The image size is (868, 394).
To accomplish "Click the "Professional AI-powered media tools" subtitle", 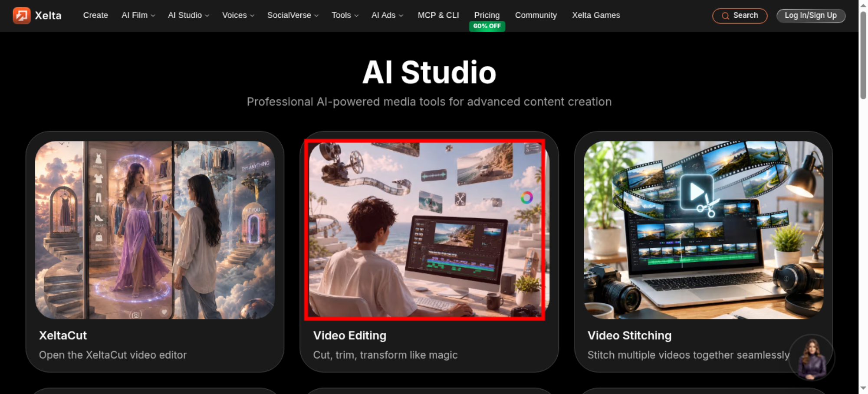I will coord(429,102).
